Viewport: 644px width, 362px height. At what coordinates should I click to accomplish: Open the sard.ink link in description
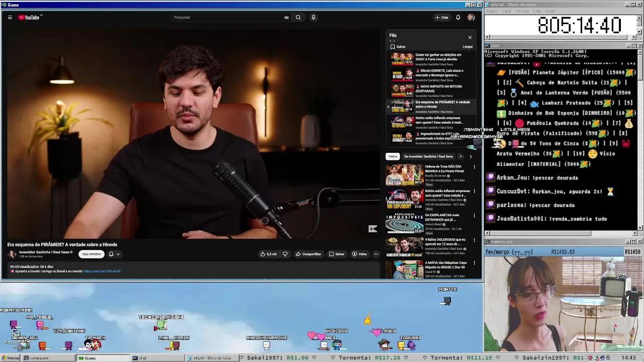pos(102,271)
